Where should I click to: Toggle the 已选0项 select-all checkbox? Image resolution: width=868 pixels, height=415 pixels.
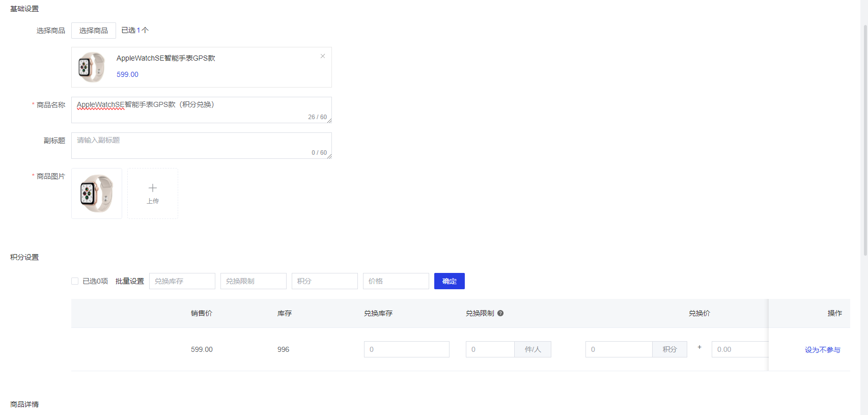[x=75, y=281]
